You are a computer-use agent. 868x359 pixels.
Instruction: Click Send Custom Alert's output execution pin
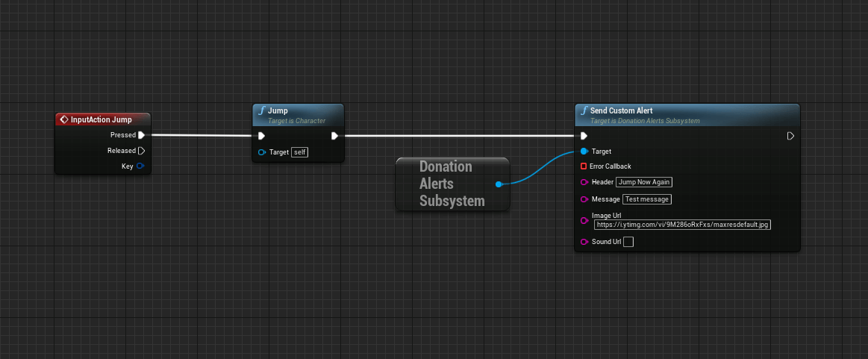(x=790, y=136)
